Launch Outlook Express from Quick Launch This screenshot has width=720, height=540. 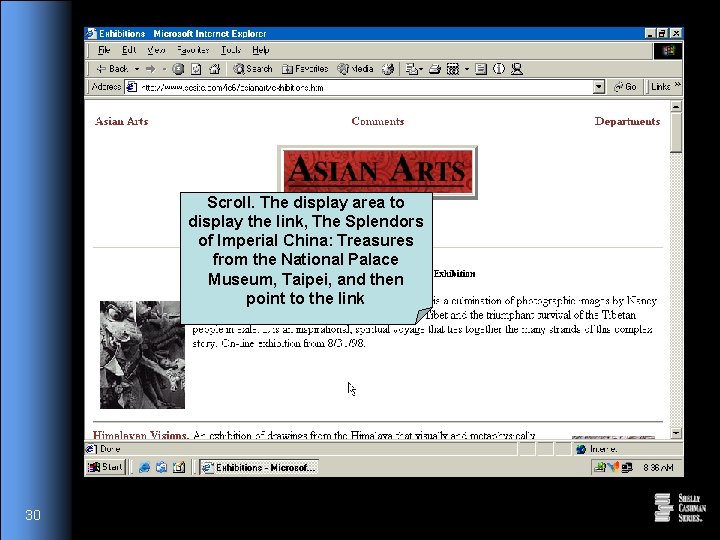pos(161,467)
